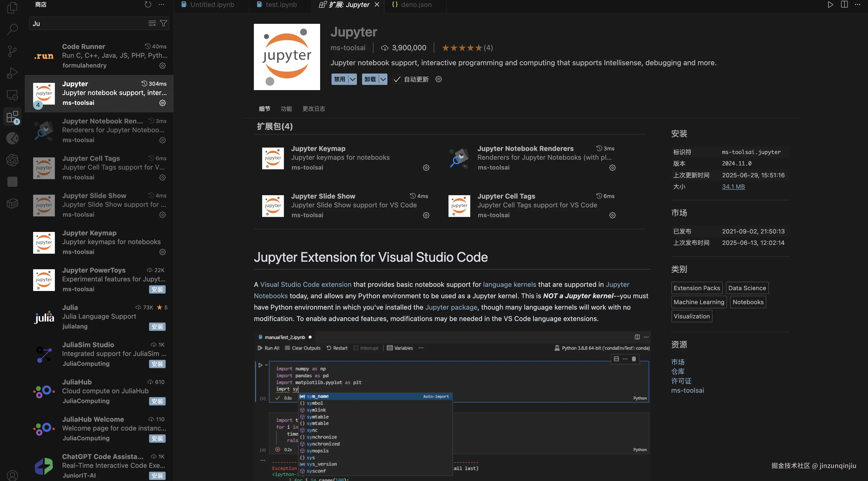Toggle the 自动更新 auto-update checkbox

397,79
